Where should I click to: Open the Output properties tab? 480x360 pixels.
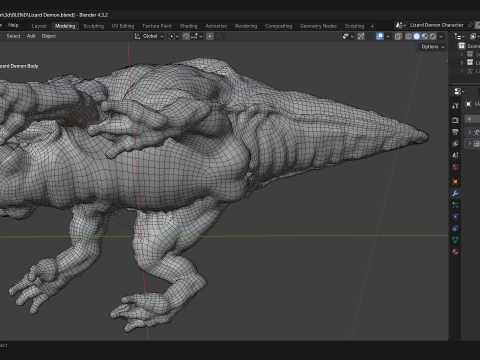(455, 132)
